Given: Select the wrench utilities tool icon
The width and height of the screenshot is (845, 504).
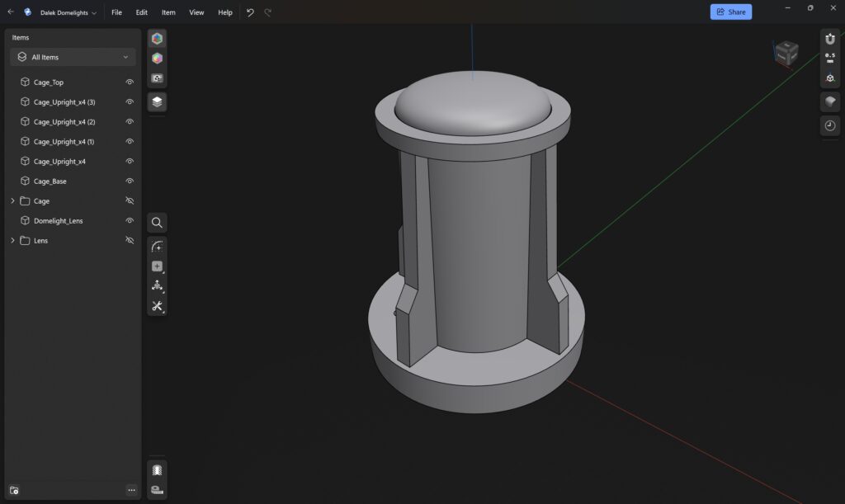Looking at the screenshot, I should click(157, 306).
